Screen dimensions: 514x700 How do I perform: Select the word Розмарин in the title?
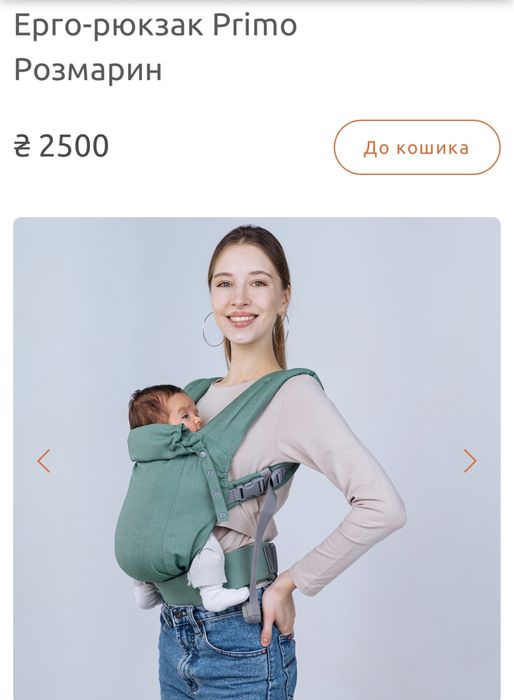(x=88, y=71)
